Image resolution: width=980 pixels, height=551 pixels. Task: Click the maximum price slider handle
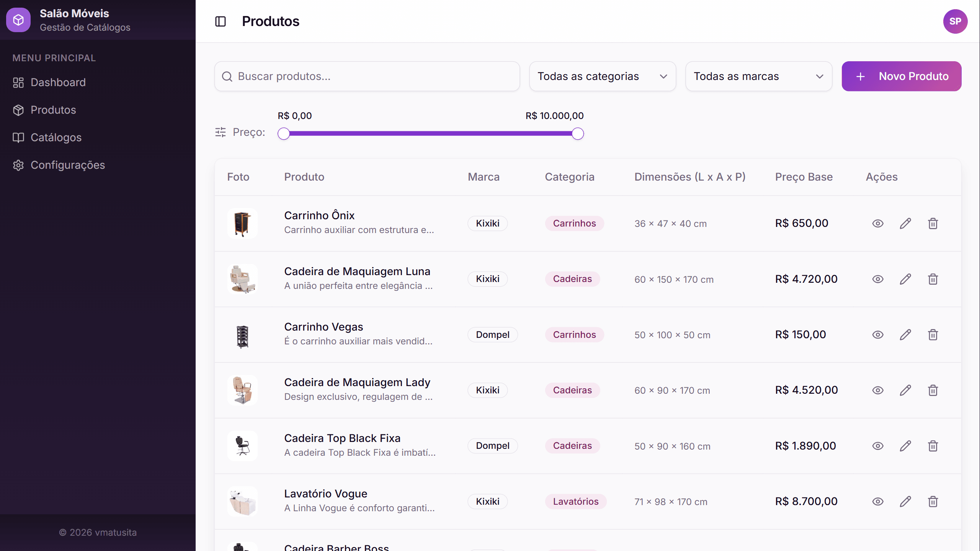point(578,134)
